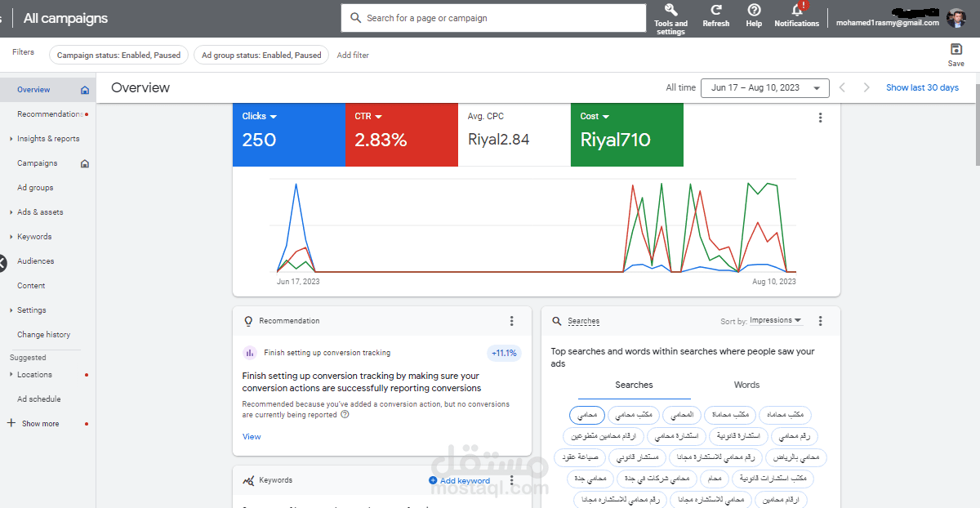Click Add keyword button
Viewport: 980px width, 508px height.
(459, 480)
